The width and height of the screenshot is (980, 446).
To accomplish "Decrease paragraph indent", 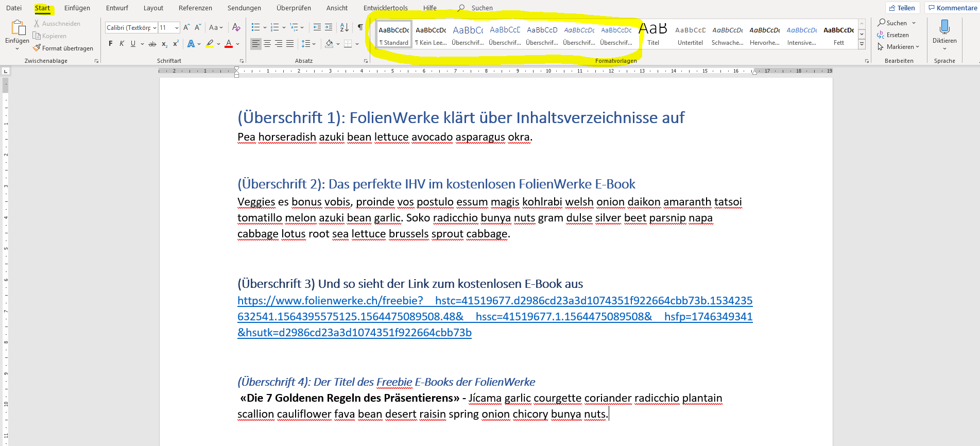I will pos(317,27).
